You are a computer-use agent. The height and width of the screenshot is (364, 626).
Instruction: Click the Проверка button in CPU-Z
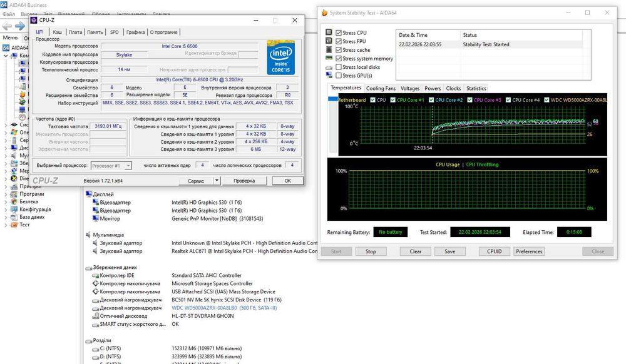[x=244, y=181]
